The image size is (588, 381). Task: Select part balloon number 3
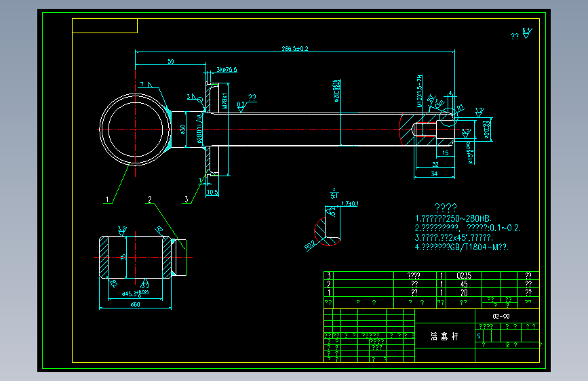click(x=187, y=199)
